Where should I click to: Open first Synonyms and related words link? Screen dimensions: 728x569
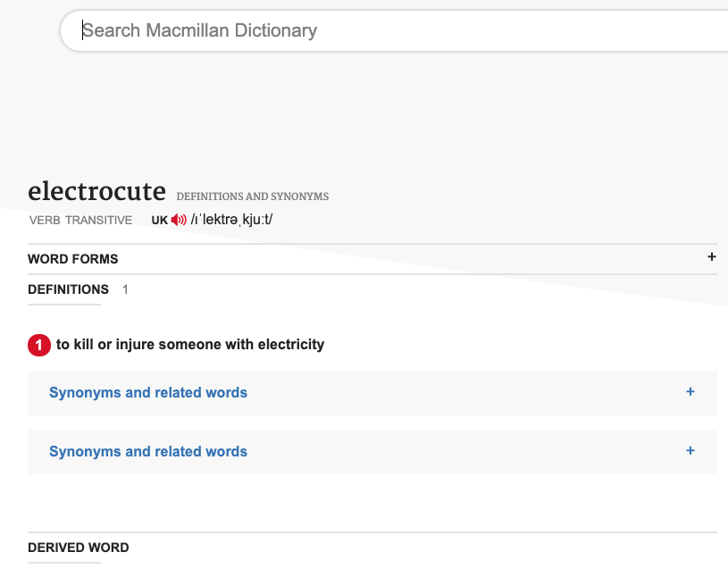pyautogui.click(x=148, y=393)
